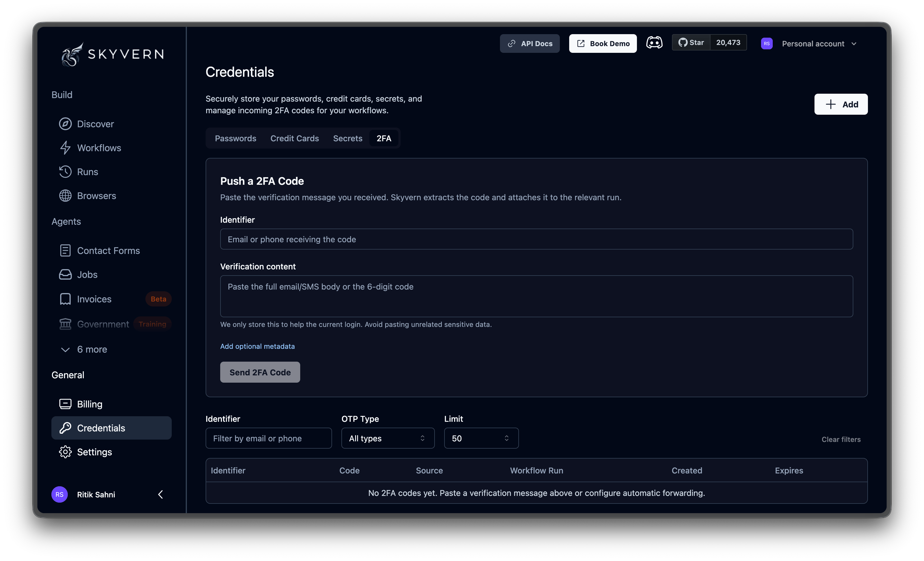
Task: Switch to the Passwords tab
Action: tap(235, 138)
